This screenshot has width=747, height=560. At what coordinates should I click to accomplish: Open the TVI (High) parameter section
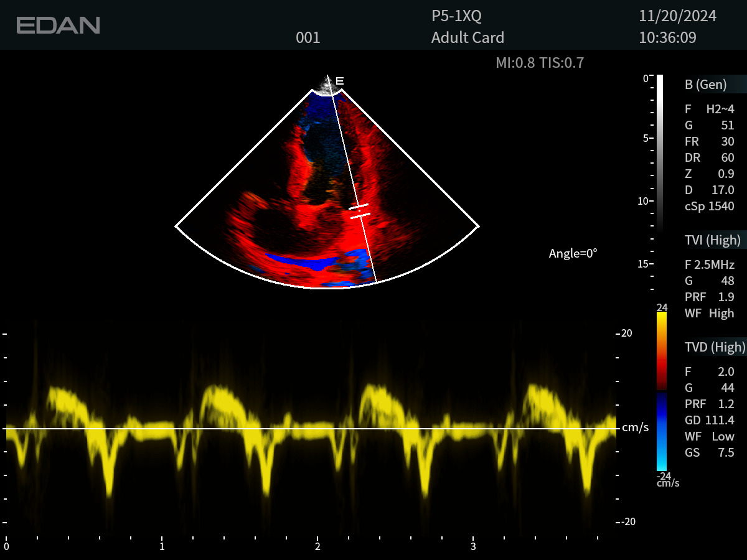[x=713, y=240]
